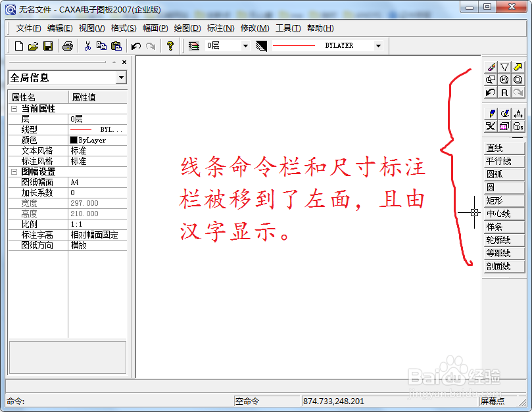The height and width of the screenshot is (412, 532).
Task: Click the 样条 button
Action: pyautogui.click(x=504, y=227)
